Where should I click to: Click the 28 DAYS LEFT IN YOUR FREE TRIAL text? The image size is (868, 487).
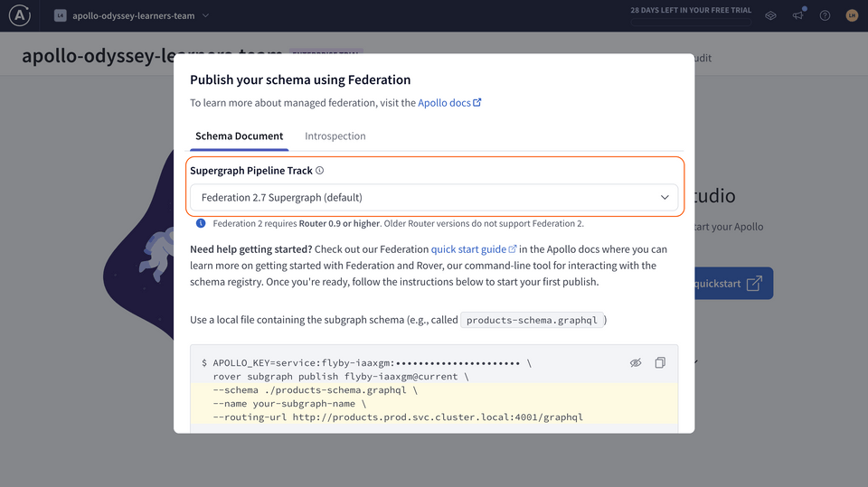(x=691, y=10)
